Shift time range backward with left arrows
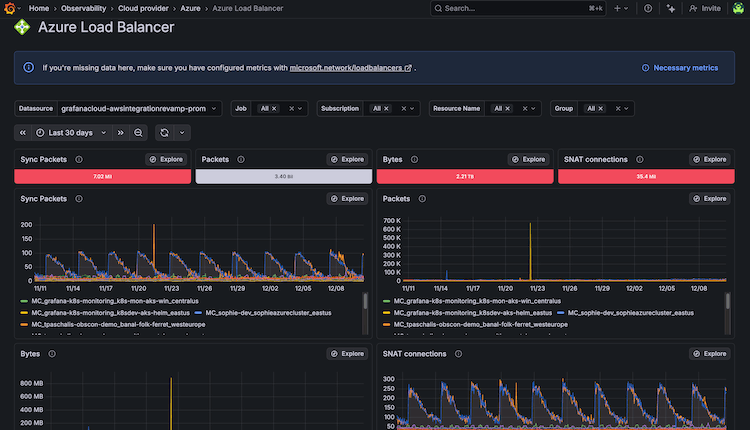The height and width of the screenshot is (430, 750). click(x=23, y=132)
